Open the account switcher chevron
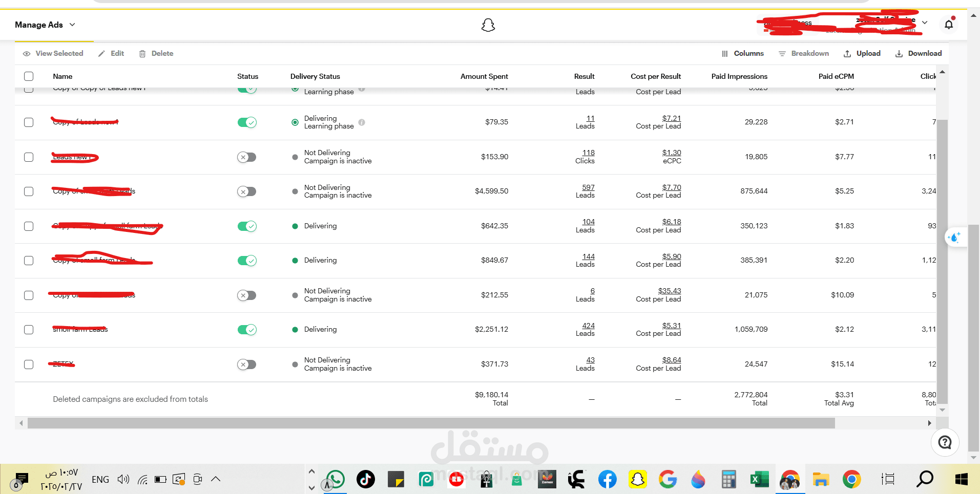Image resolution: width=980 pixels, height=494 pixels. (925, 23)
